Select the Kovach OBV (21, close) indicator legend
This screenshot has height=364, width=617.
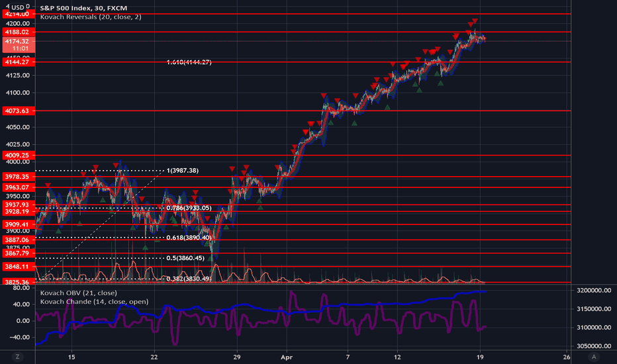pyautogui.click(x=78, y=293)
